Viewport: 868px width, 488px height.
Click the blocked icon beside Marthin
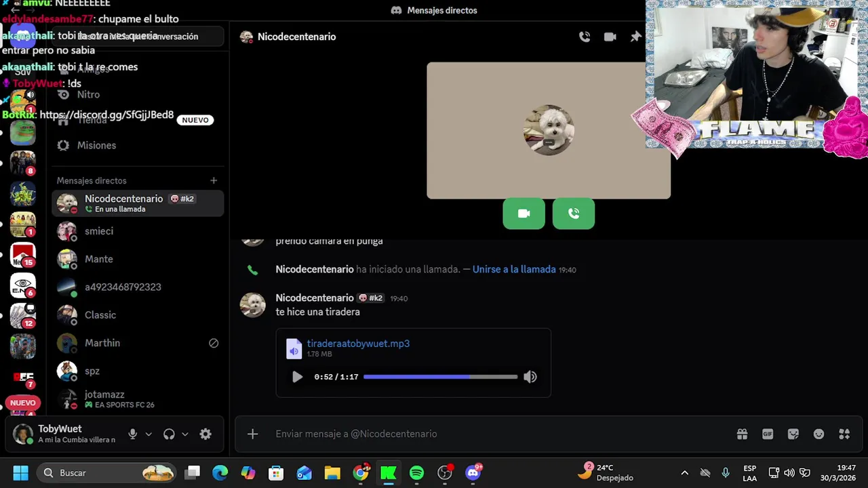214,343
